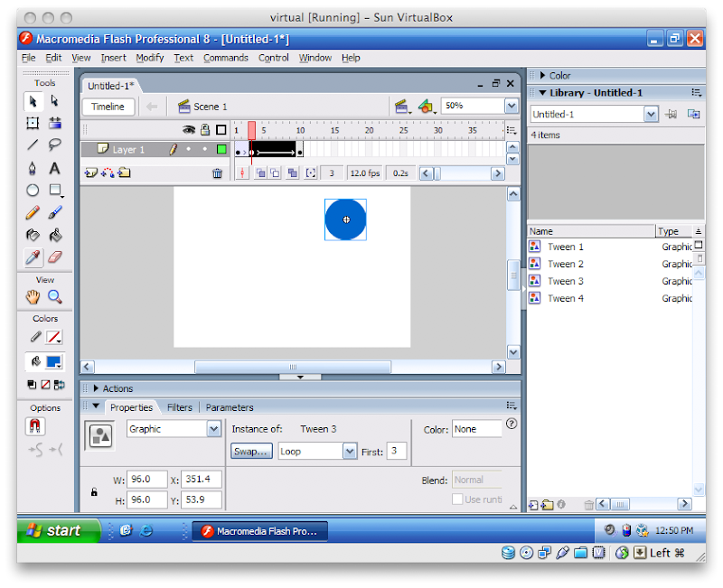
Task: Select Tween 3 in library list
Action: tap(566, 281)
